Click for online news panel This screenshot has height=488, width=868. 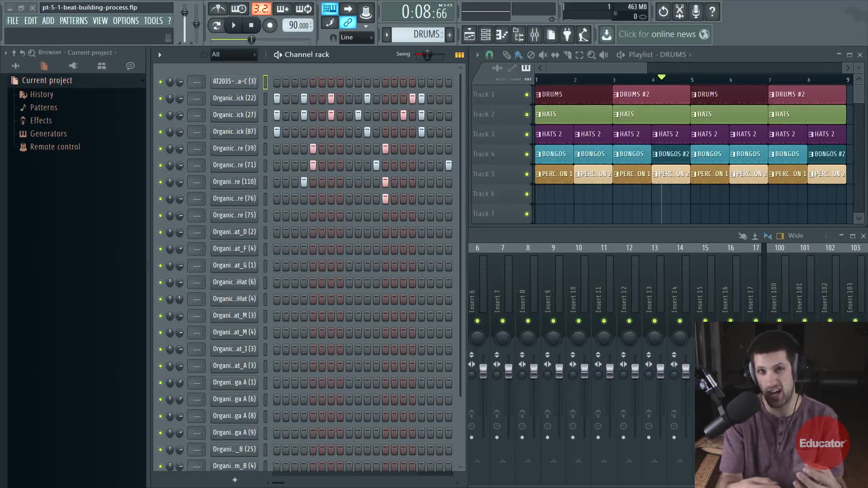click(x=657, y=34)
